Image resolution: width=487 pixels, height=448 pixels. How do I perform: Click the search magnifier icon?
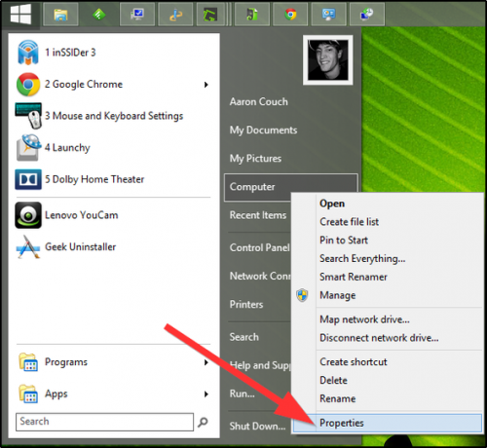click(204, 422)
